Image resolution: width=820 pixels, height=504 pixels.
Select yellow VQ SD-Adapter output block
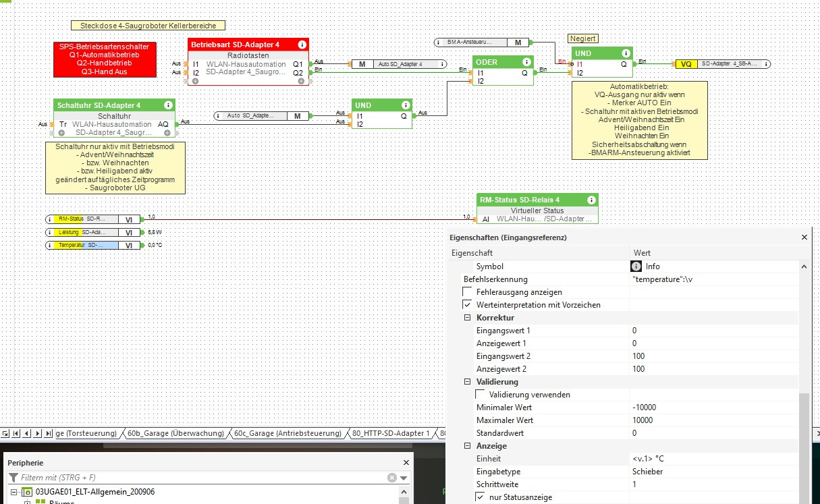click(723, 63)
